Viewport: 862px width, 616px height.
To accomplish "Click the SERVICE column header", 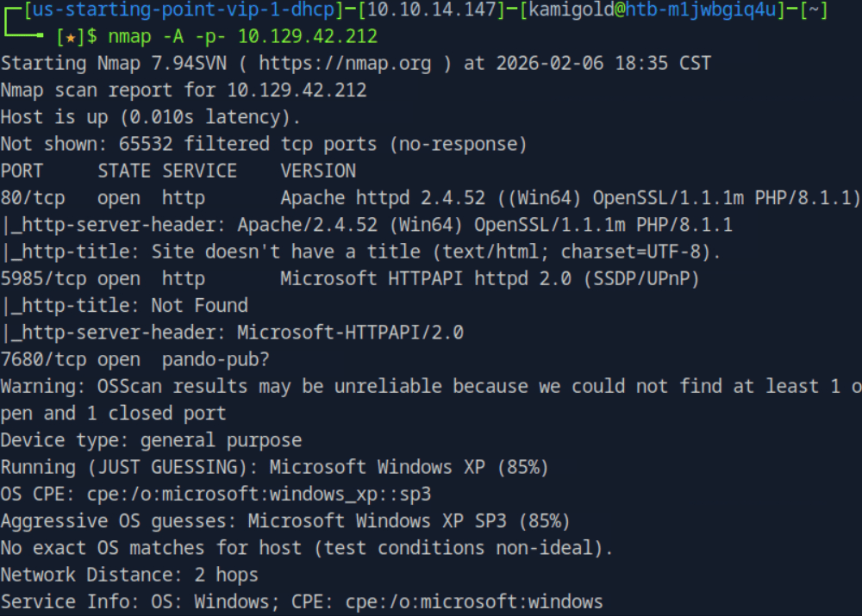I will point(199,171).
